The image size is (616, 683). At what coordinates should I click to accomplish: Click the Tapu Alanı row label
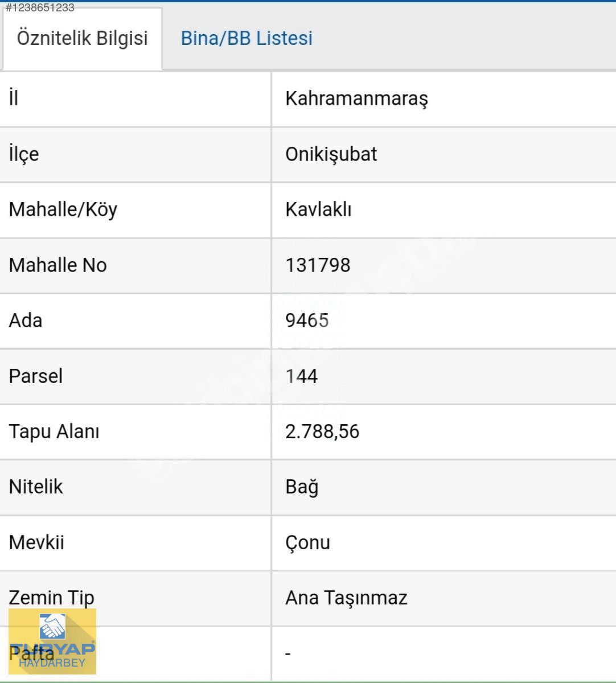tap(54, 431)
